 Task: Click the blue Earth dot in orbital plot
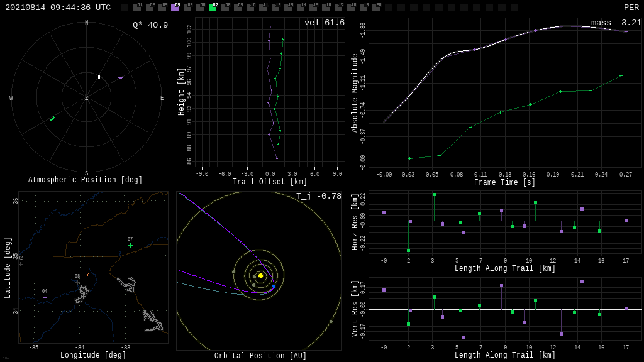(x=274, y=287)
